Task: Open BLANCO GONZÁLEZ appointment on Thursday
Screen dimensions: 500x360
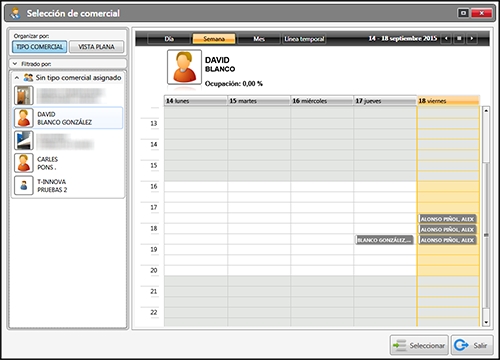Action: pyautogui.click(x=384, y=240)
